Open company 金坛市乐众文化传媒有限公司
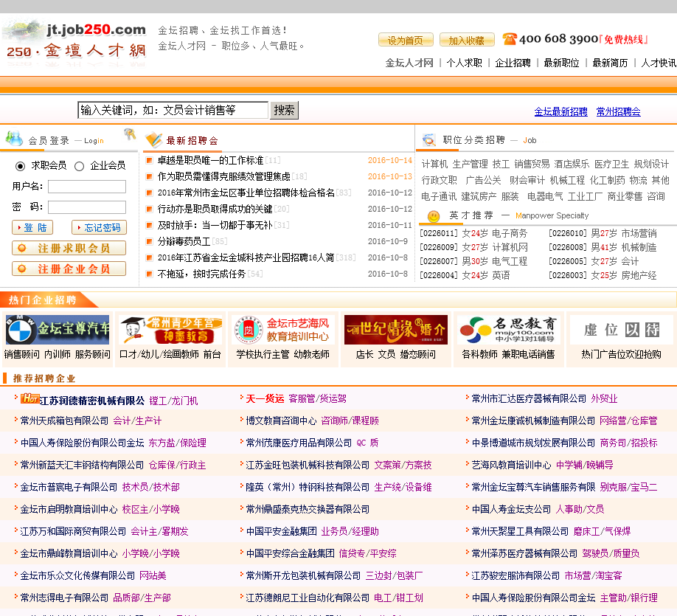 click(x=77, y=576)
